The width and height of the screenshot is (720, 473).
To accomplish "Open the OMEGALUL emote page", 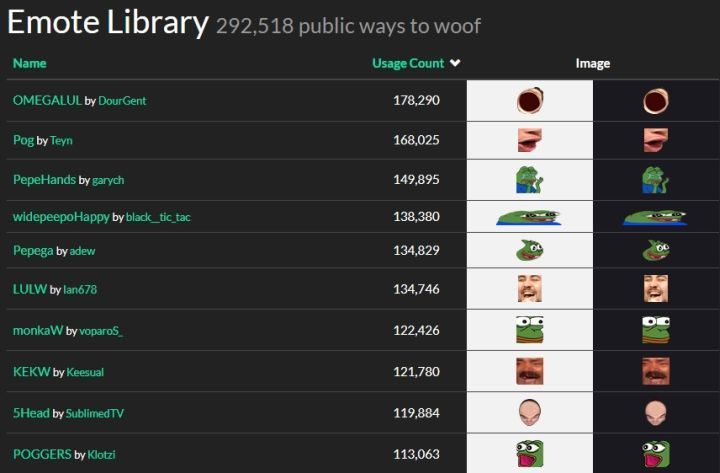I will click(x=46, y=101).
